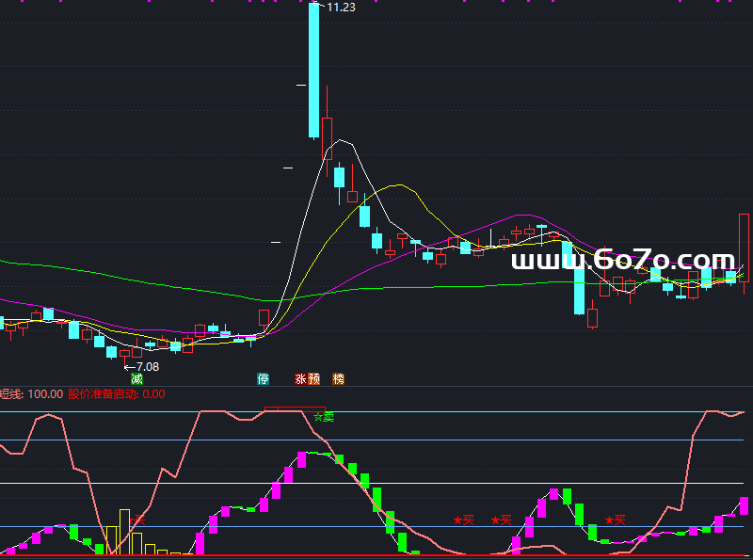Select the 短线: 100.00 indicator label
Image resolution: width=753 pixels, height=560 pixels.
coord(31,394)
